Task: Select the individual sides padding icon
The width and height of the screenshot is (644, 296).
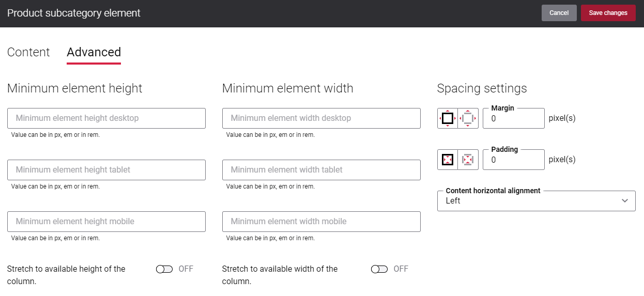Action: tap(468, 160)
